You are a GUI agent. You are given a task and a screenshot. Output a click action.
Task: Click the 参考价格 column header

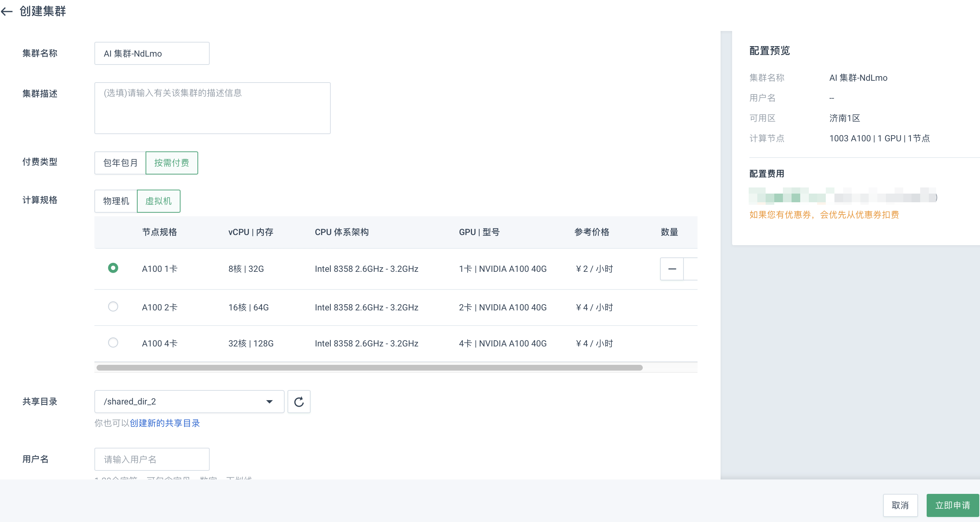592,232
